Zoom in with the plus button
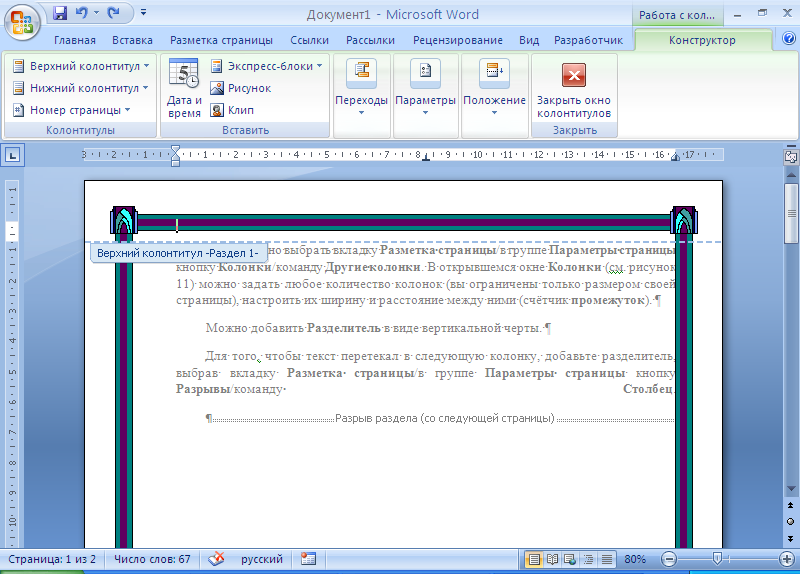 (786, 559)
